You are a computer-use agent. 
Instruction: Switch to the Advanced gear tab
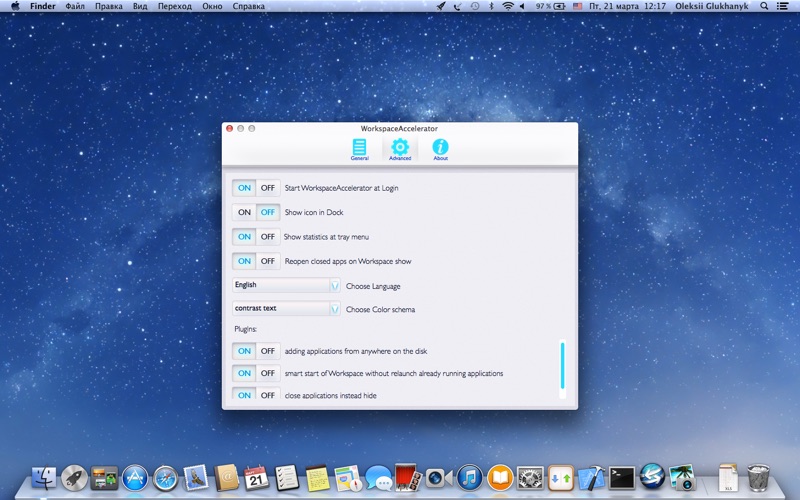400,149
